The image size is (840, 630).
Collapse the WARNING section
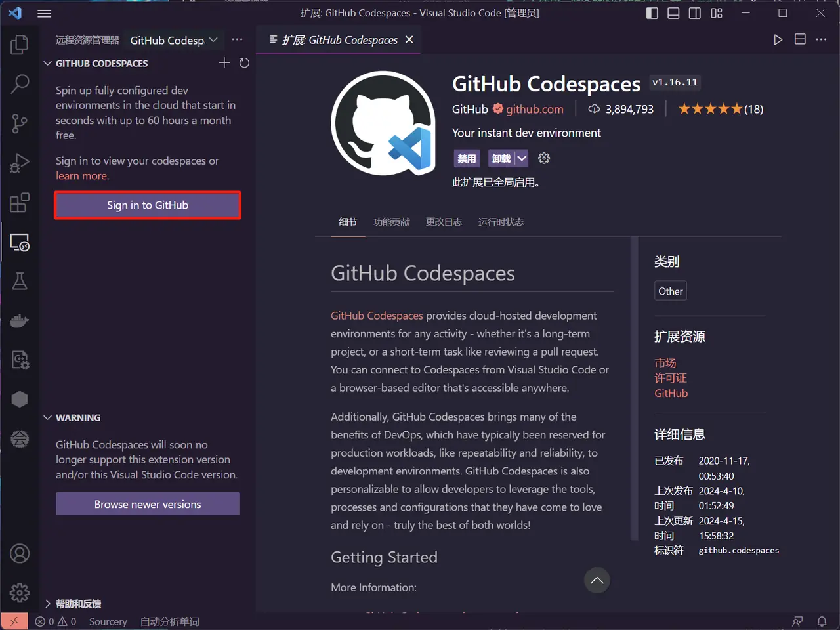[x=48, y=418]
